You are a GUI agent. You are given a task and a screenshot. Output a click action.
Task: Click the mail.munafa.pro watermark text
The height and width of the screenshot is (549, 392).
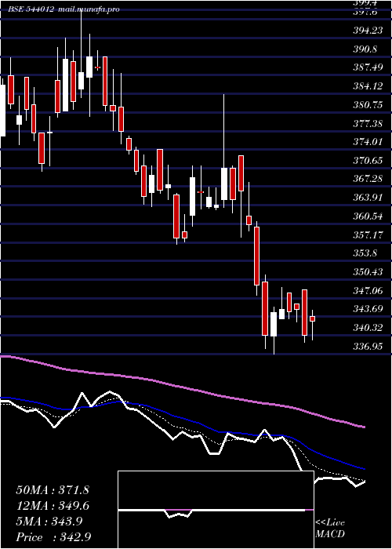tap(88, 9)
